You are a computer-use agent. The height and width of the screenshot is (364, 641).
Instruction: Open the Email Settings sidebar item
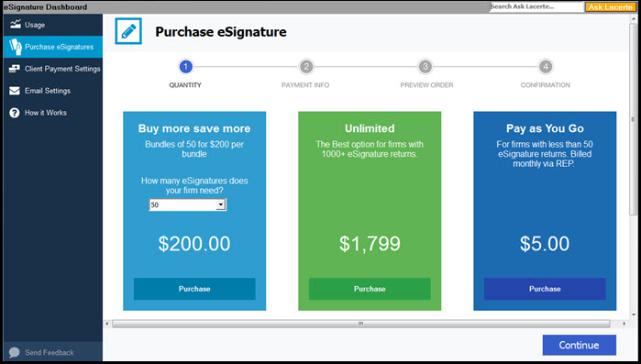click(x=53, y=91)
